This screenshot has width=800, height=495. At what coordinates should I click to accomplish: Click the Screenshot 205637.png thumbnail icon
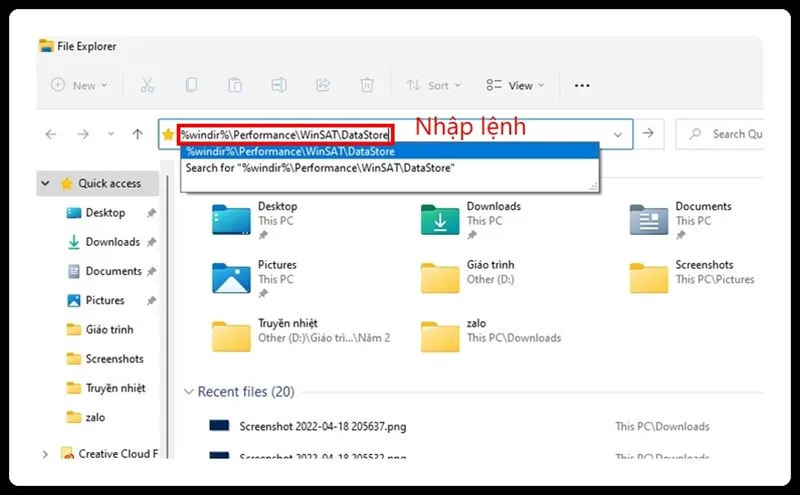(x=219, y=426)
